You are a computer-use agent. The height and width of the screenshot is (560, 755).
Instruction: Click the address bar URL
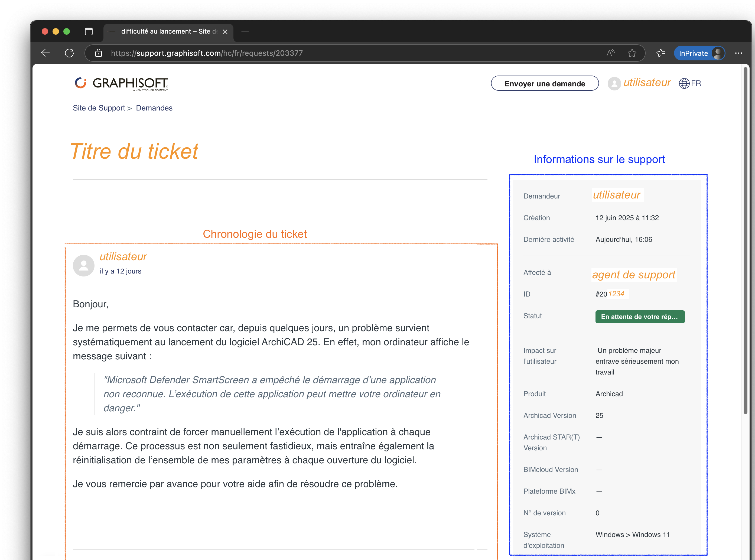207,53
